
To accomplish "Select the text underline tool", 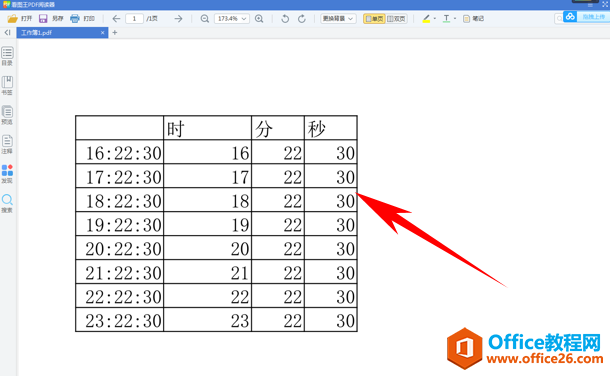I will [x=447, y=18].
